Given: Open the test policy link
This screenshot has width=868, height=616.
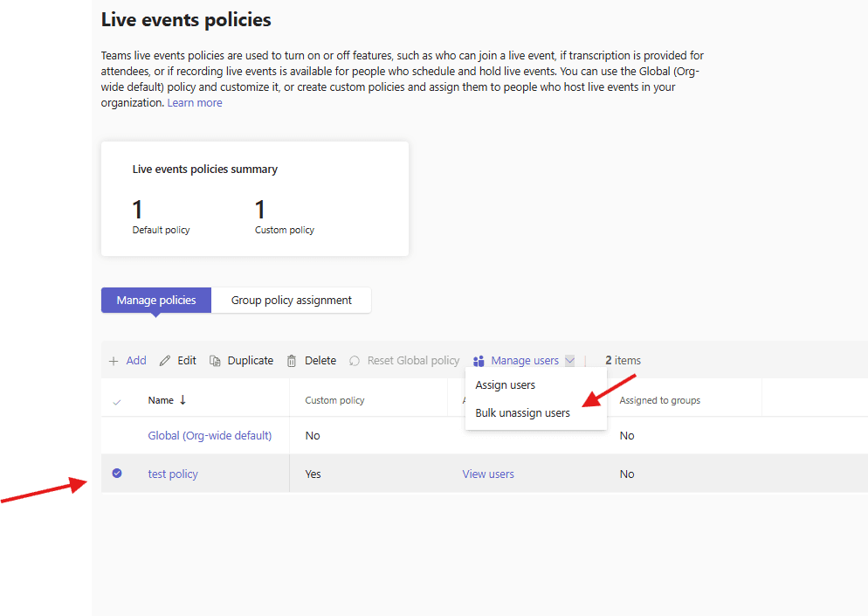Looking at the screenshot, I should pyautogui.click(x=173, y=474).
